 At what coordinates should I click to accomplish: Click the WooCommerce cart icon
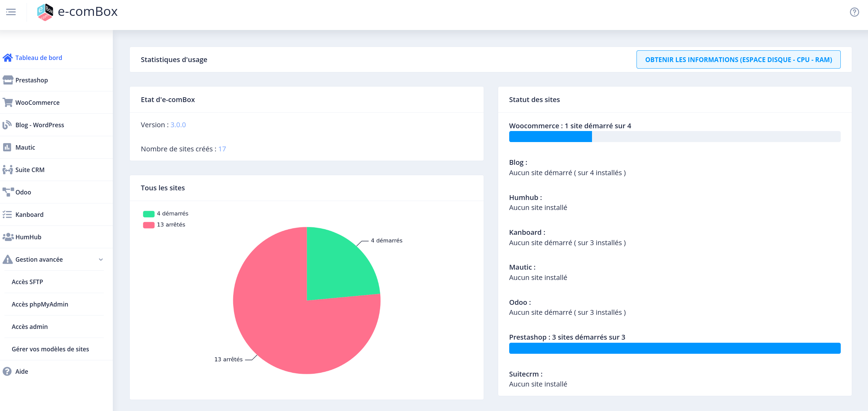pyautogui.click(x=8, y=102)
